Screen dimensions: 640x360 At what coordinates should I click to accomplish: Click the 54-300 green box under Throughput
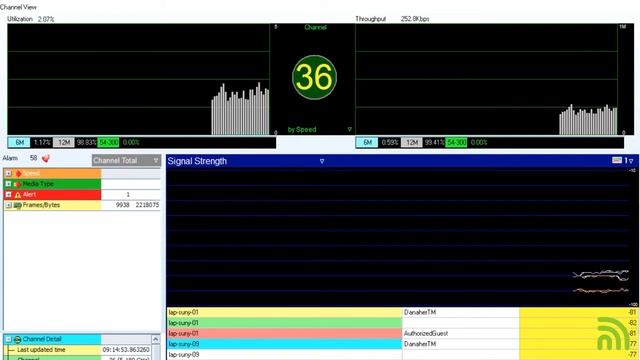pyautogui.click(x=456, y=142)
